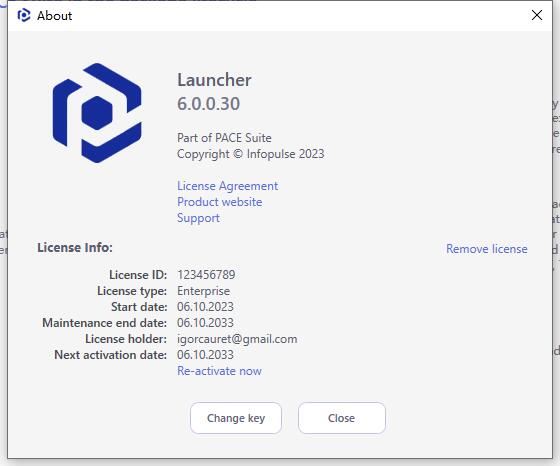The height and width of the screenshot is (466, 560).
Task: Click Re-activate now link
Action: (x=219, y=371)
